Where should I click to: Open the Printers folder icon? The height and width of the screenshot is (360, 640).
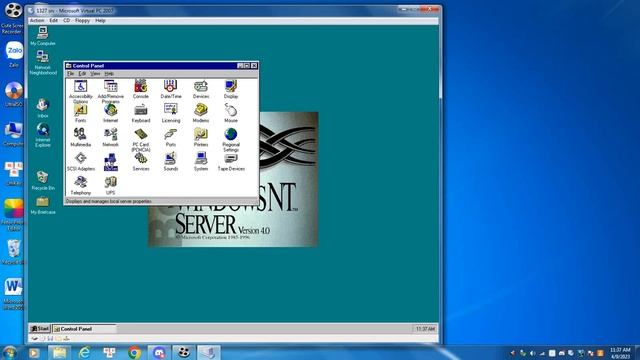(x=201, y=137)
